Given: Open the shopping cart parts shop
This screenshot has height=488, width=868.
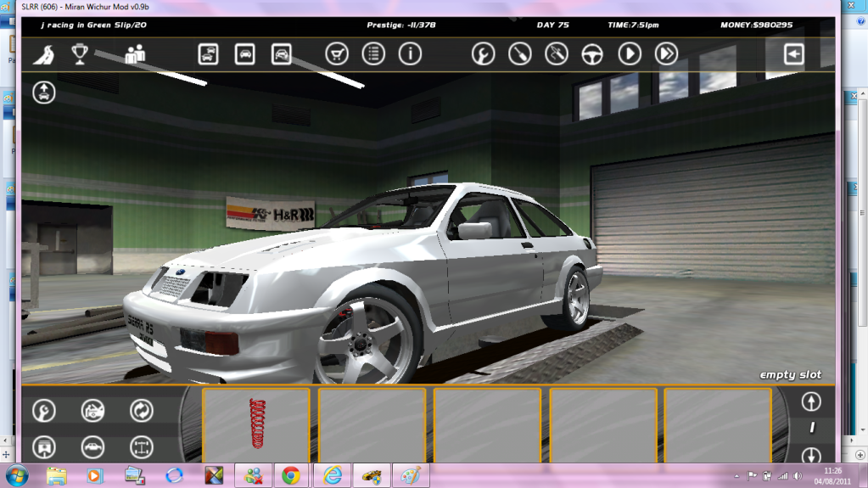Looking at the screenshot, I should pos(337,54).
